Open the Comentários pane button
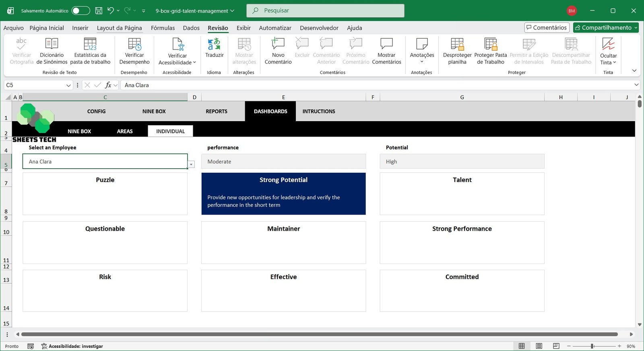This screenshot has height=351, width=644. coord(547,27)
